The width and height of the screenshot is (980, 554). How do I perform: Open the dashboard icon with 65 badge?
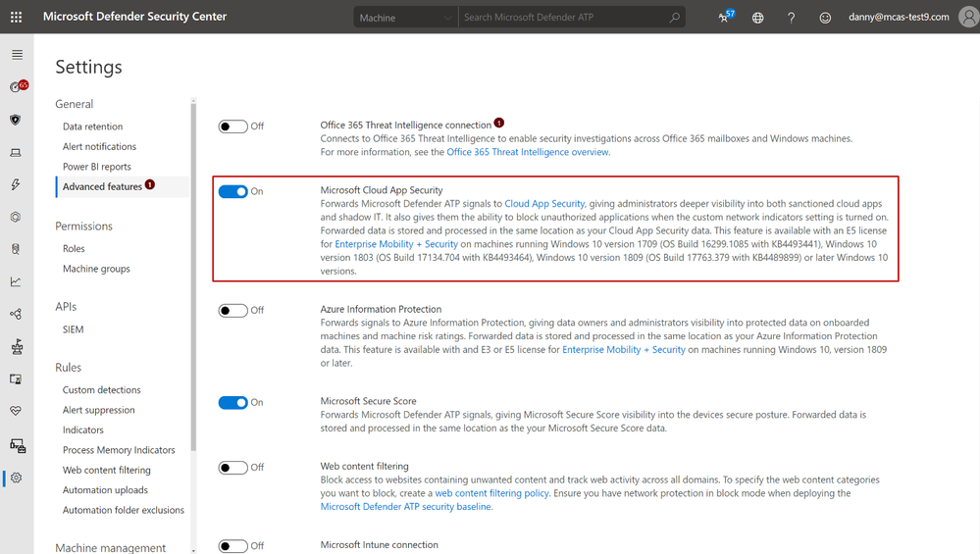tap(18, 86)
